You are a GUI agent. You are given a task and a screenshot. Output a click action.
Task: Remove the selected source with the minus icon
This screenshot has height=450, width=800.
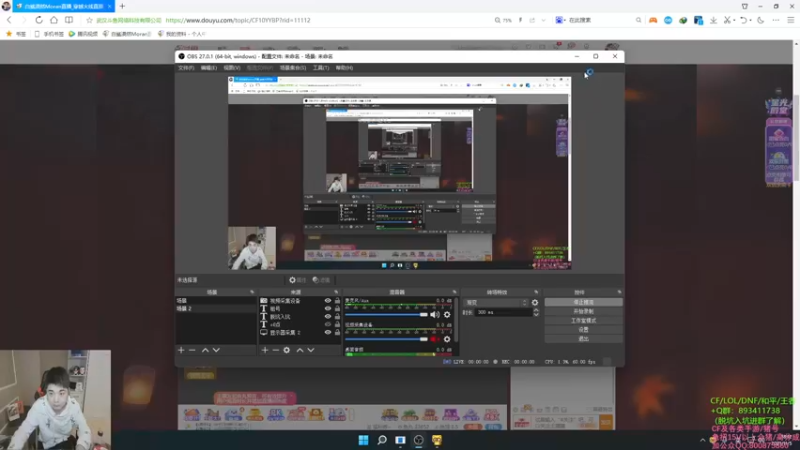276,350
